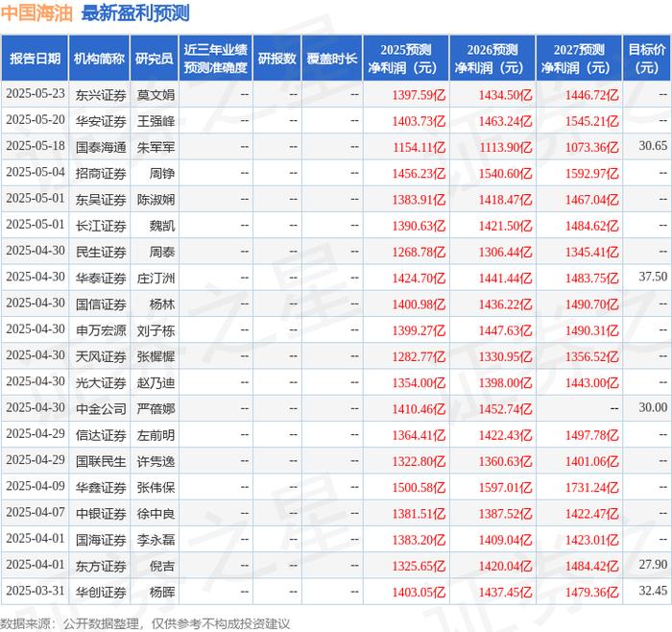Select the 招商证券 institution cell
Viewport: 672px width, 632px height.
click(101, 173)
